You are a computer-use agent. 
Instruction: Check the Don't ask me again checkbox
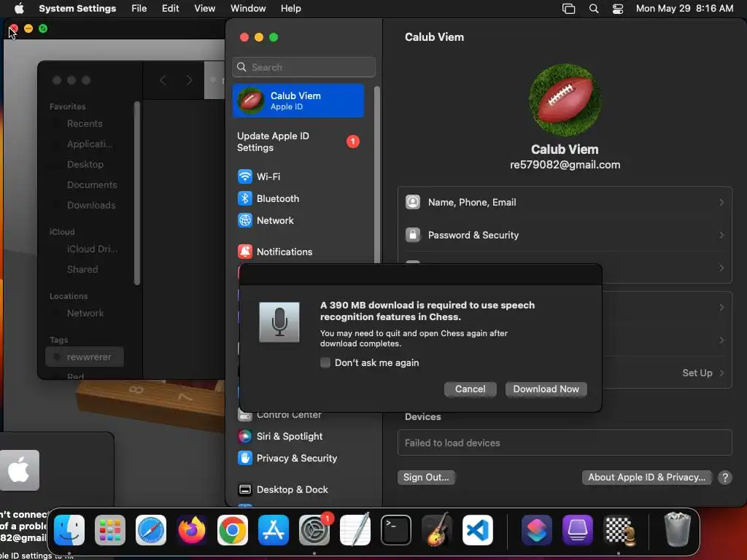[325, 363]
